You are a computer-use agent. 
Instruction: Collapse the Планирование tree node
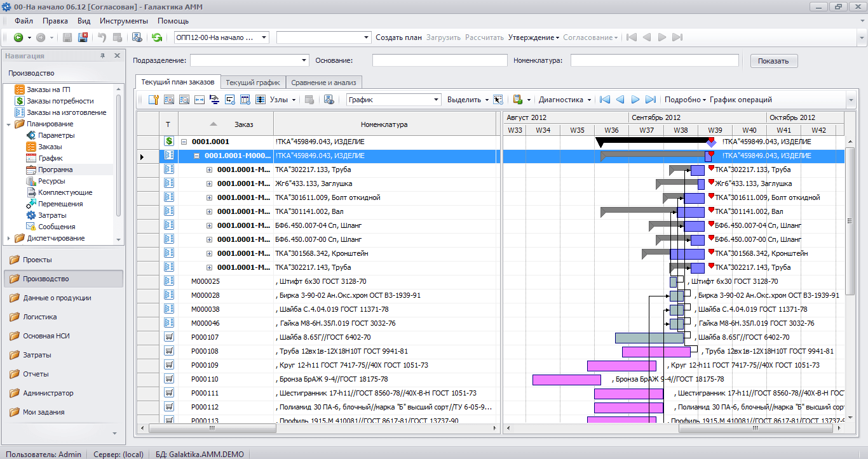pyautogui.click(x=8, y=124)
